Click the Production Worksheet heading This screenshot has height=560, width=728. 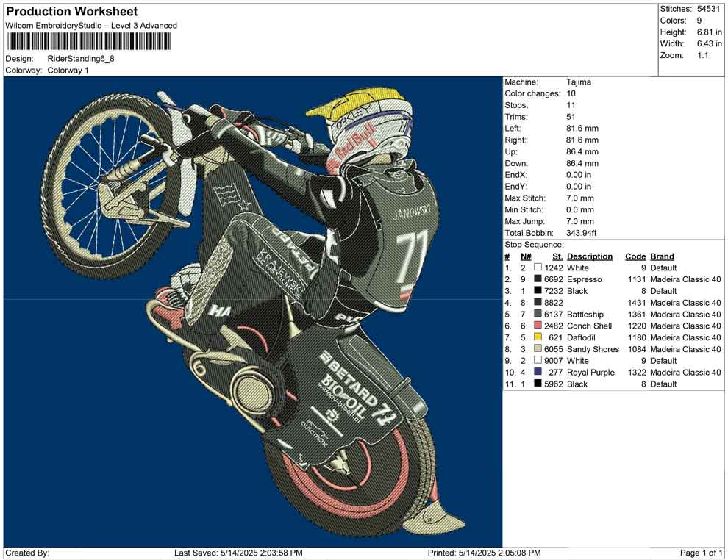point(72,12)
